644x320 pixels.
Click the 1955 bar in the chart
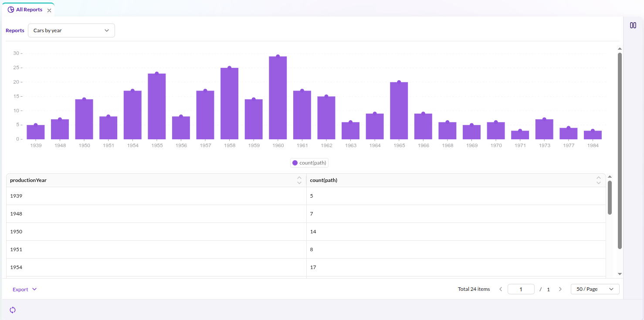157,106
